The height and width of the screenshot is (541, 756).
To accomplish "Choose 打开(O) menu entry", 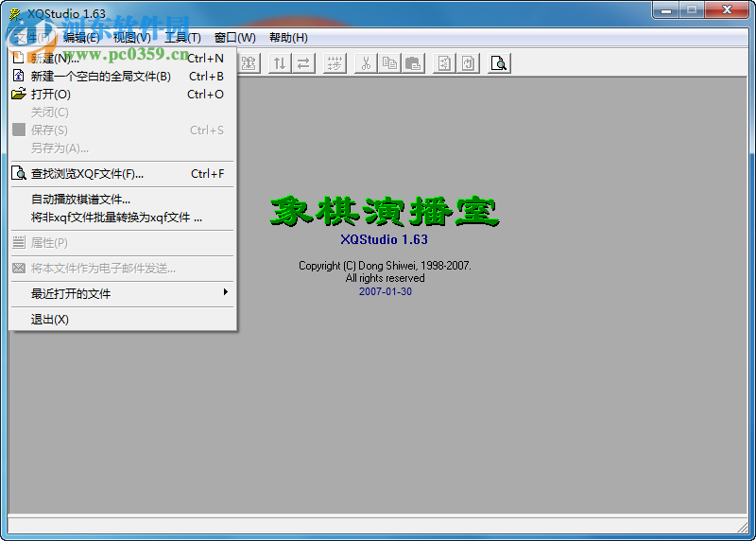I will coord(122,95).
